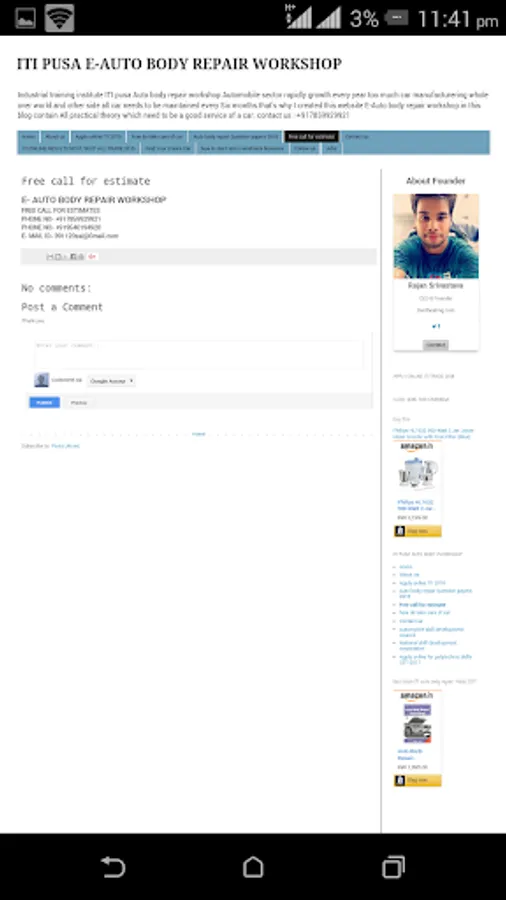Open the 'Comment as' Google Account dropdown

[111, 381]
